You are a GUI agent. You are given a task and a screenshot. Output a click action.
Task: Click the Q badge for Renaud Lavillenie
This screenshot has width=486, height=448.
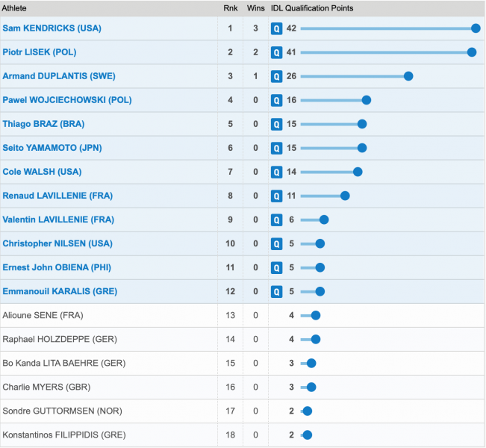(x=276, y=196)
